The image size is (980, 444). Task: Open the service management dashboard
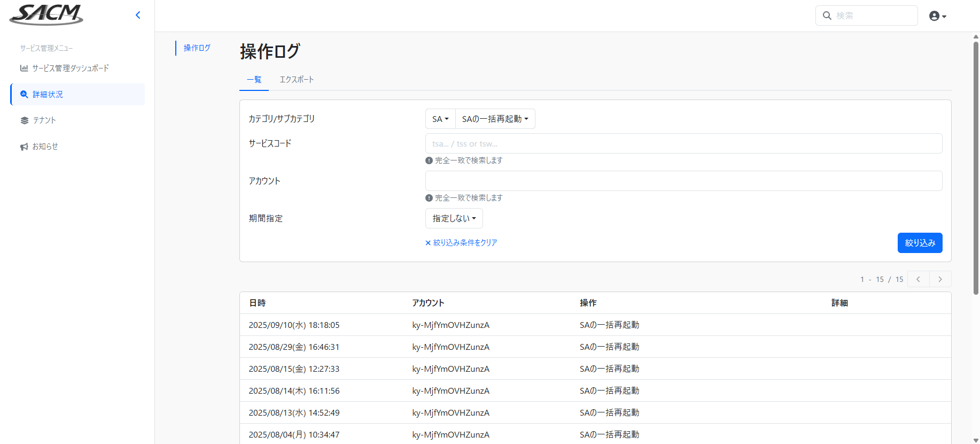tap(70, 68)
